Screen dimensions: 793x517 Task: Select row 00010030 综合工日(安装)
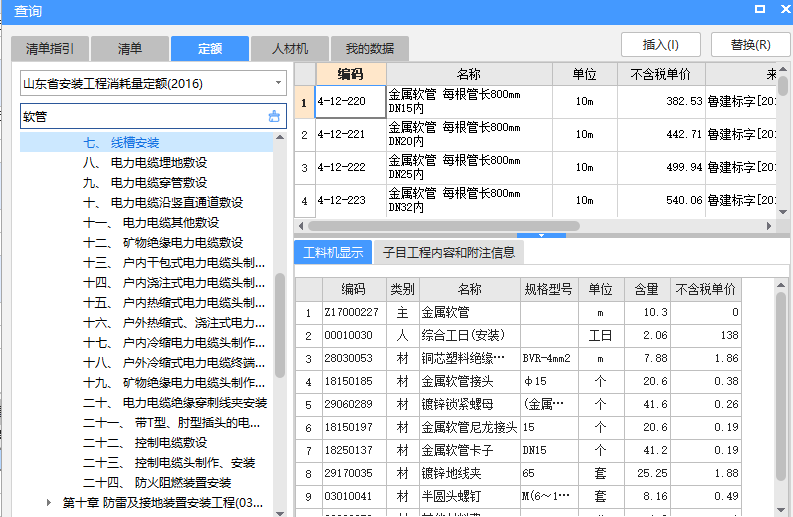pos(518,335)
